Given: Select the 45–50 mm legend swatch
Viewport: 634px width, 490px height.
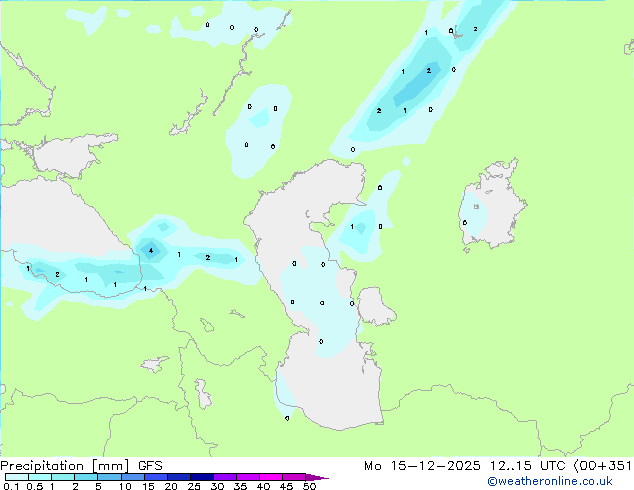Looking at the screenshot, I should pyautogui.click(x=294, y=477).
